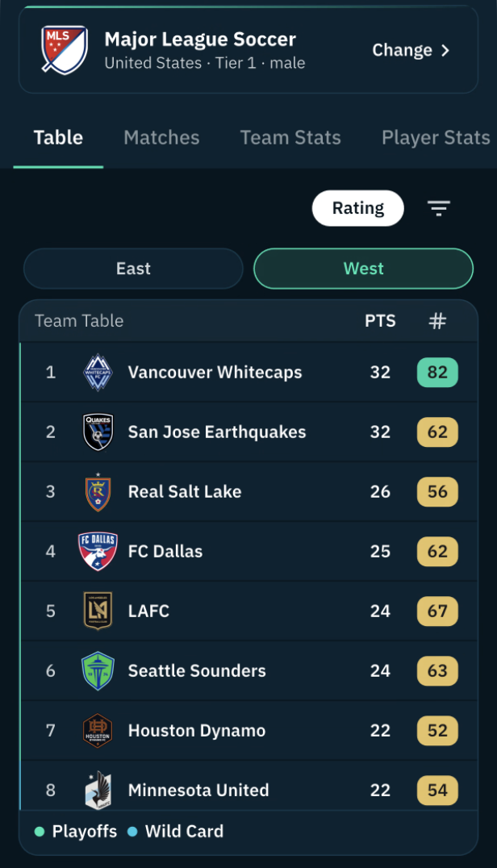
Task: Click the LAFC crest icon
Action: point(98,611)
